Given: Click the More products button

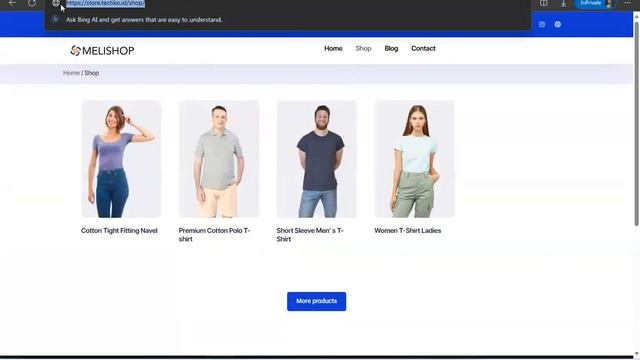Looking at the screenshot, I should click(x=316, y=301).
